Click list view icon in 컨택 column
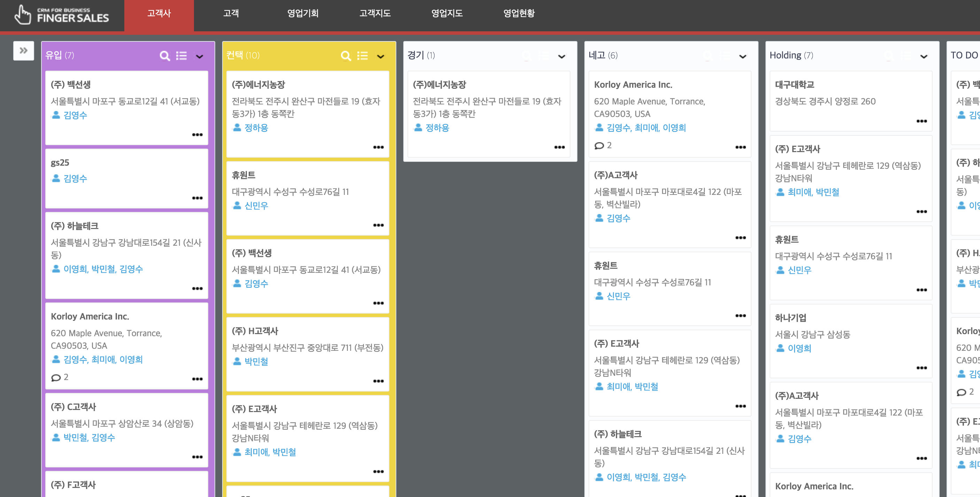 (x=363, y=56)
